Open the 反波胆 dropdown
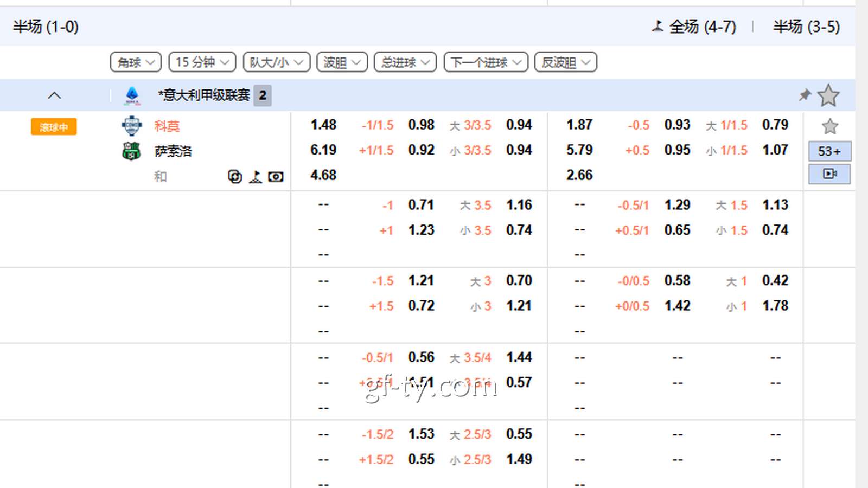The width and height of the screenshot is (868, 488). coord(566,62)
